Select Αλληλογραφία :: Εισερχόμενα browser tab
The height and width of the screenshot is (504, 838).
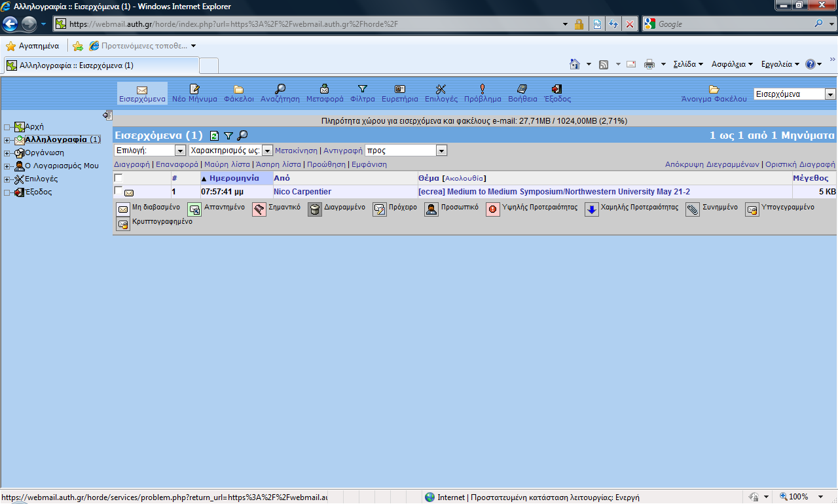coord(101,65)
